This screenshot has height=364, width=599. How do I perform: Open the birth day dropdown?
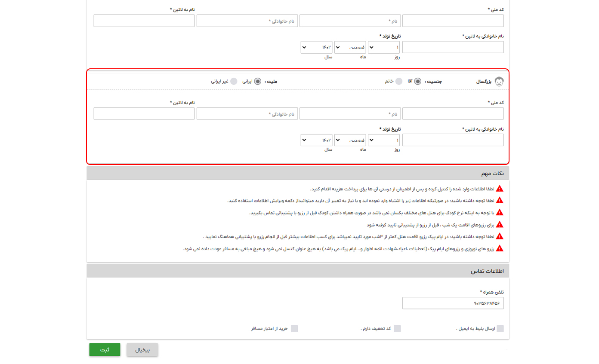[x=383, y=140]
